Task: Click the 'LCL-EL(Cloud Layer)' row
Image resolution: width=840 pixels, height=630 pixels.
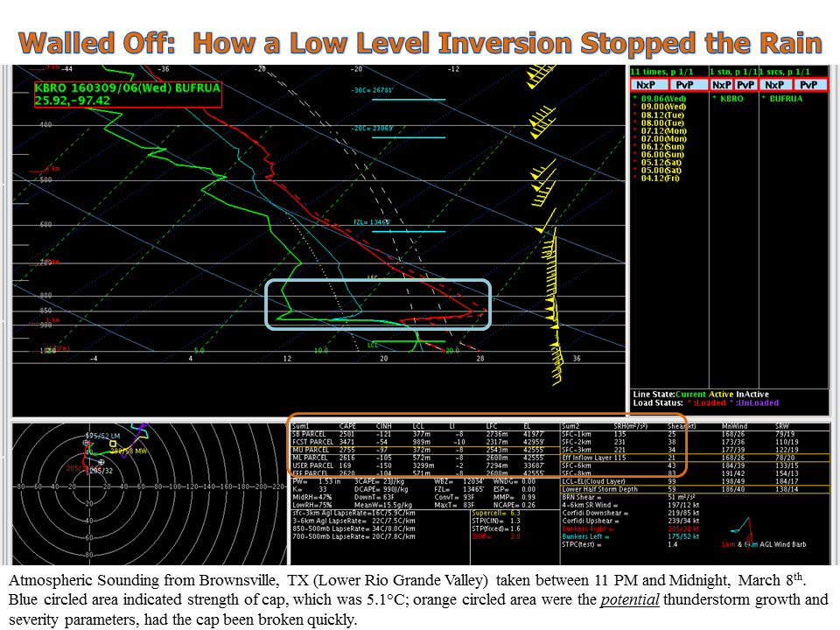Action: pyautogui.click(x=694, y=481)
